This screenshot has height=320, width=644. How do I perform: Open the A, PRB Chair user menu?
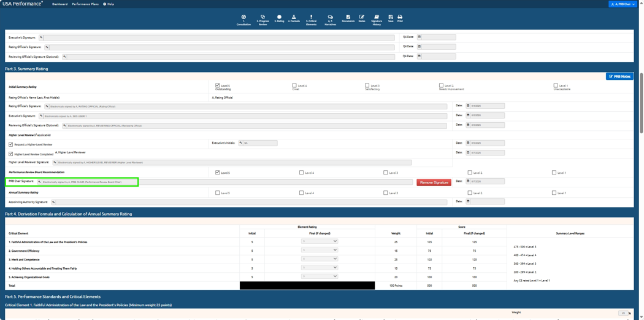point(623,4)
